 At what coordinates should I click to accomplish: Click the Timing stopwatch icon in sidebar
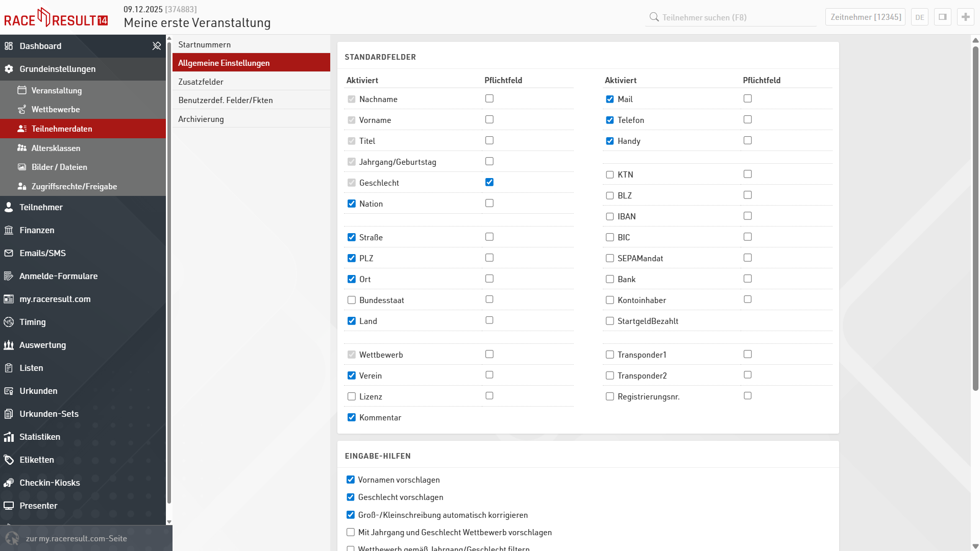pos(9,322)
